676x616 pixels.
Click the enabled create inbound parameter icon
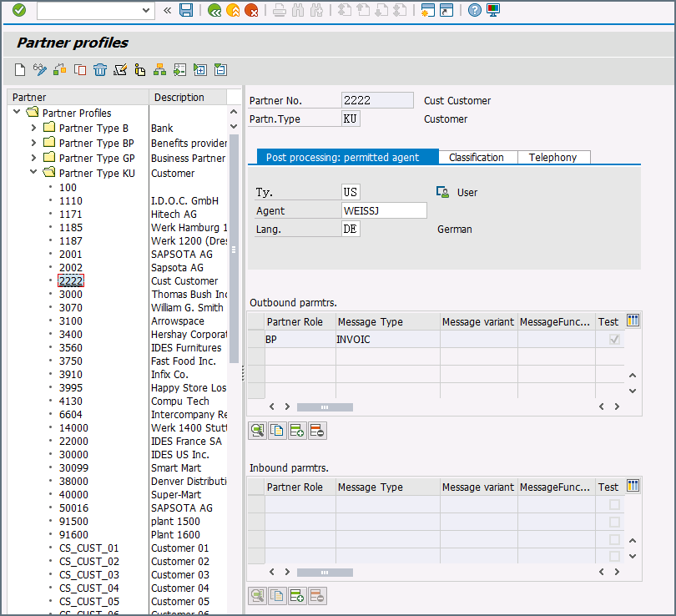(297, 596)
